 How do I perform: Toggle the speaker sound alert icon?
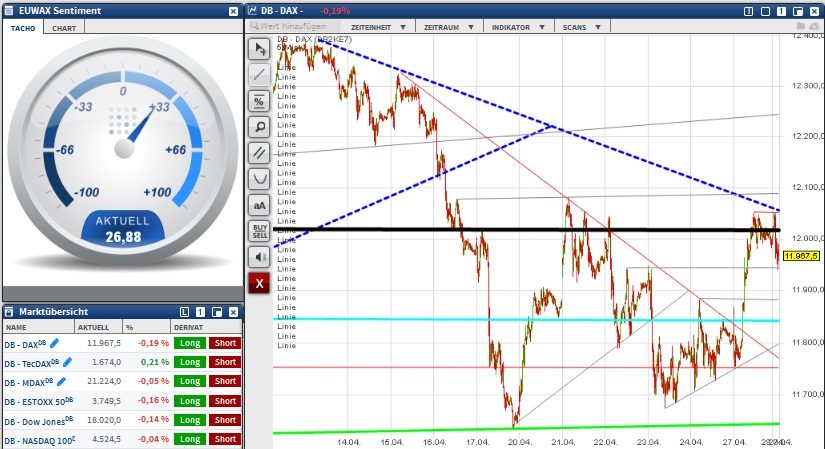coord(259,257)
